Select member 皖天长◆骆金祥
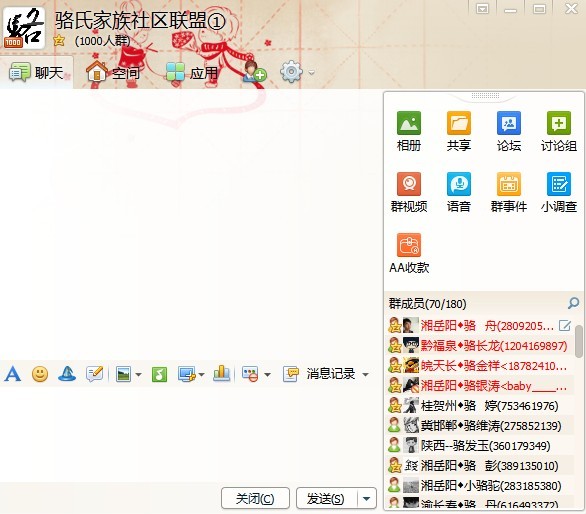The image size is (586, 514). tap(480, 365)
